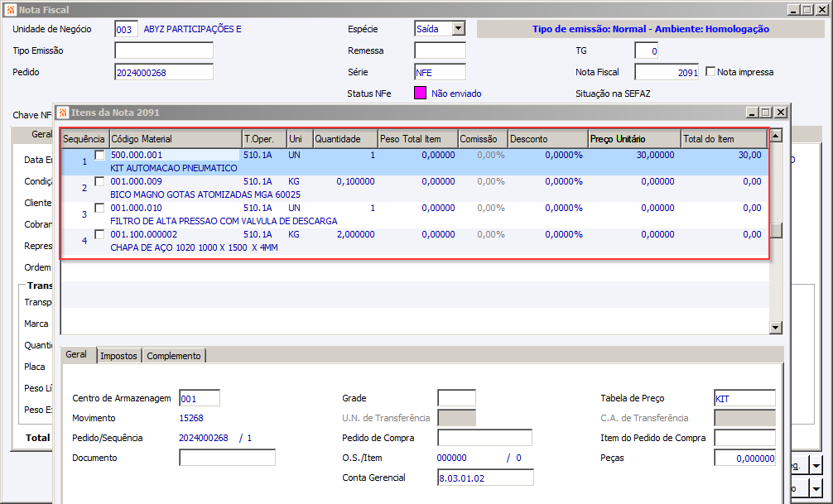Minimize the Itens da Nota 2091 window

point(752,112)
